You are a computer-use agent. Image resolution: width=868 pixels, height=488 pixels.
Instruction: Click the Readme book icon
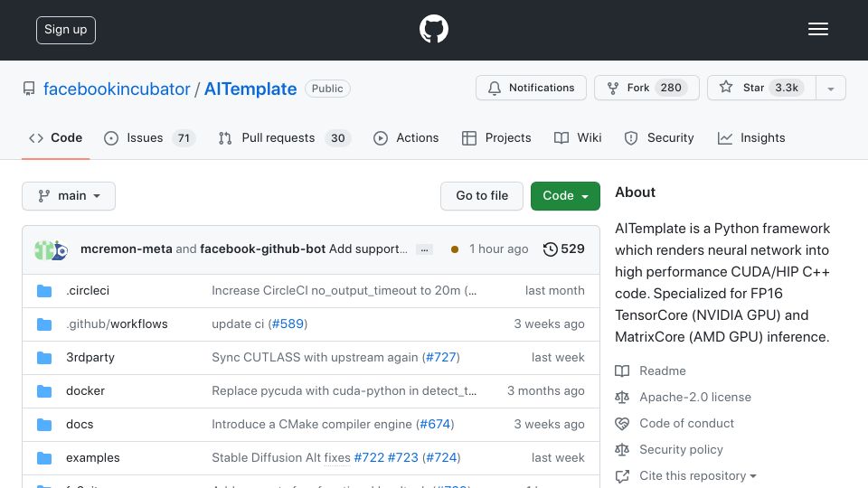pyautogui.click(x=622, y=371)
